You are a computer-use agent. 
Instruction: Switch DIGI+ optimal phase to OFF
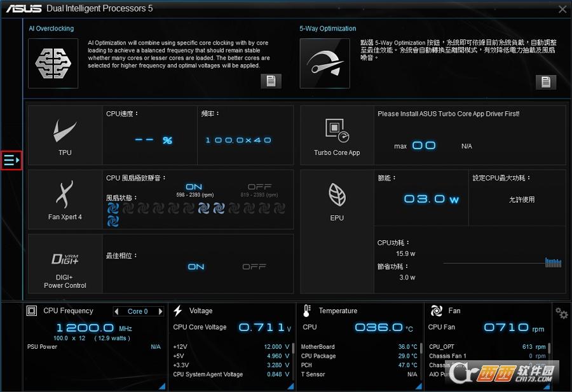coord(254,267)
